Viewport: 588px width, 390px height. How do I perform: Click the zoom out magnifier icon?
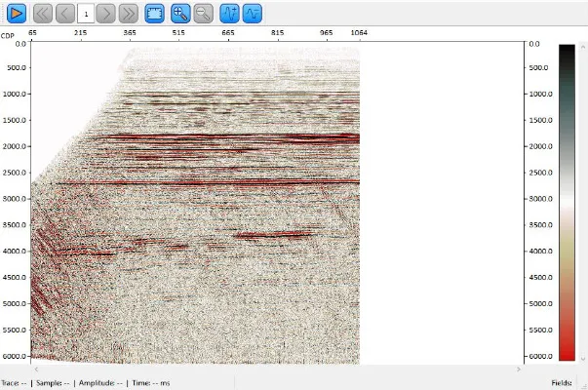click(204, 14)
